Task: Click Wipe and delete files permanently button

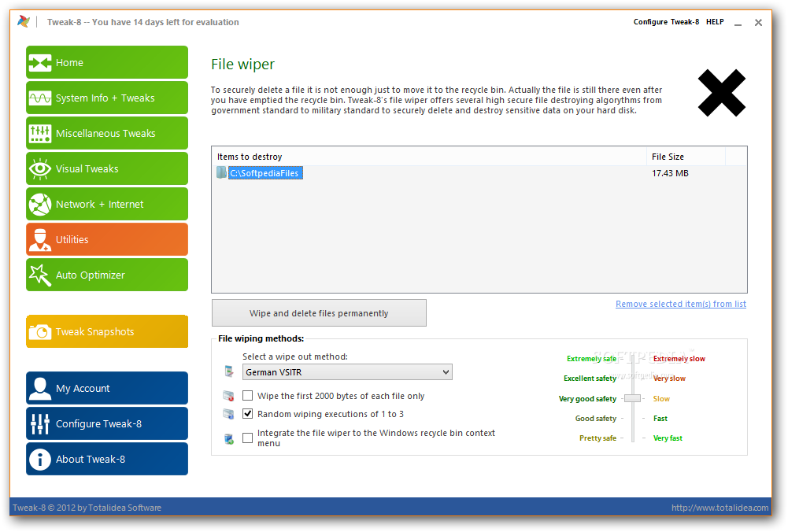Action: [319, 313]
